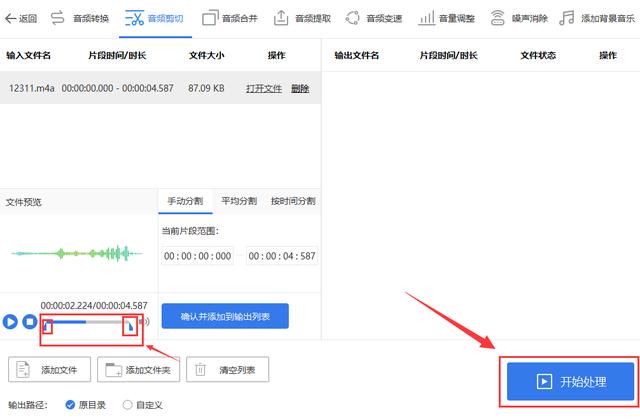Click the volume speaker icon

click(x=144, y=322)
